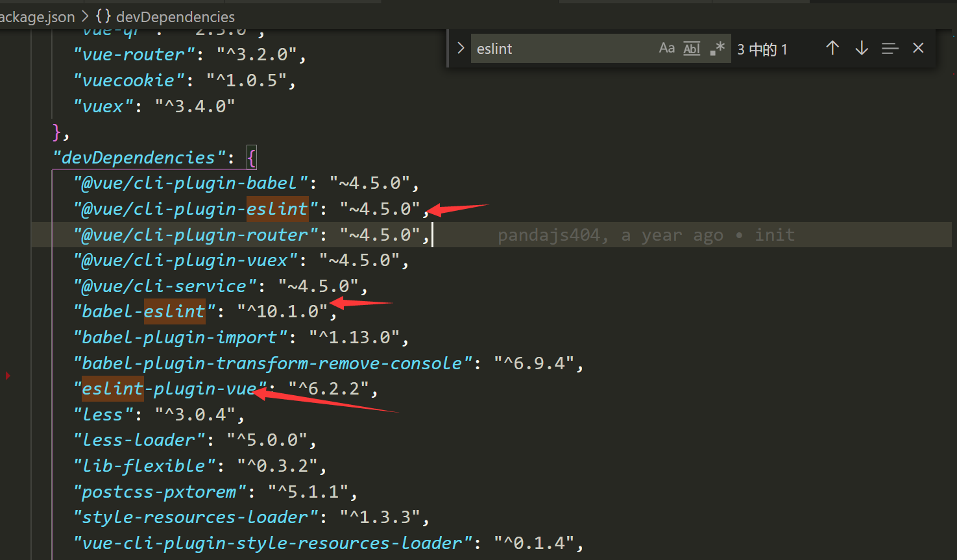This screenshot has height=560, width=957.
Task: Toggle Find in Selection icon
Action: (890, 48)
